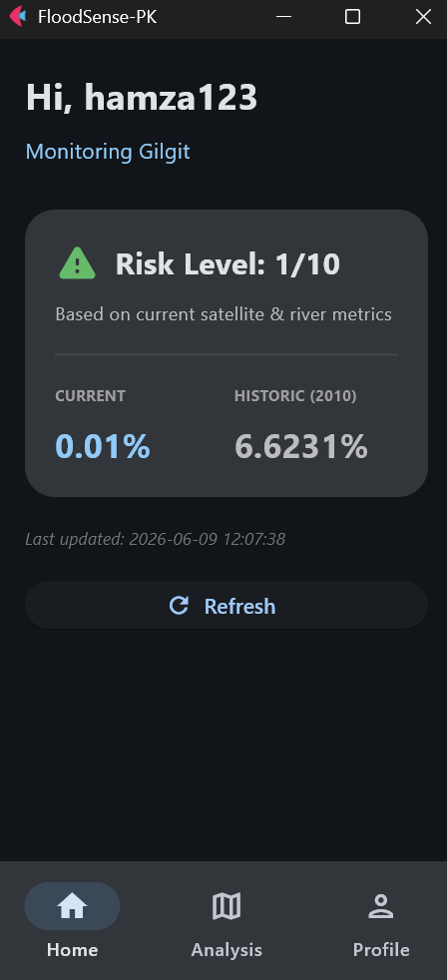
Task: Open the Analysis map icon
Action: point(226,905)
